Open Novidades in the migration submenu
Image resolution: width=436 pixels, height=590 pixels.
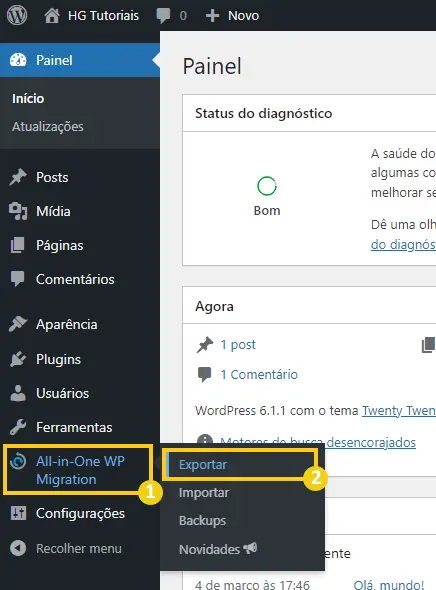tap(218, 549)
